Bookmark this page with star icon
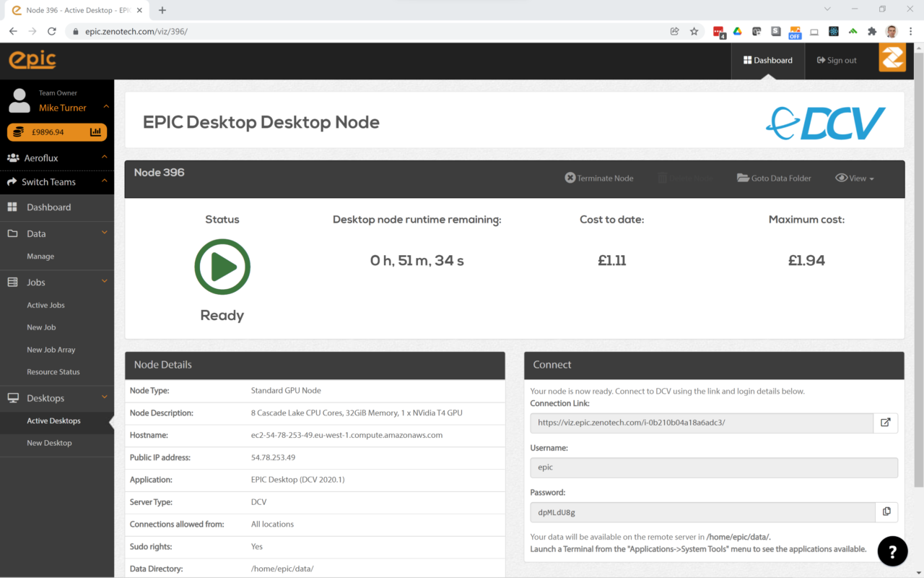 [694, 31]
